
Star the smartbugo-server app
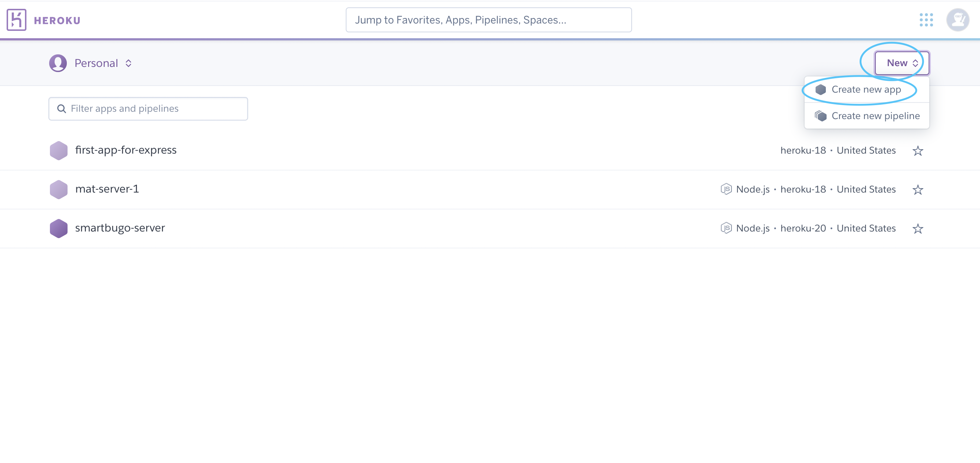[x=918, y=229]
